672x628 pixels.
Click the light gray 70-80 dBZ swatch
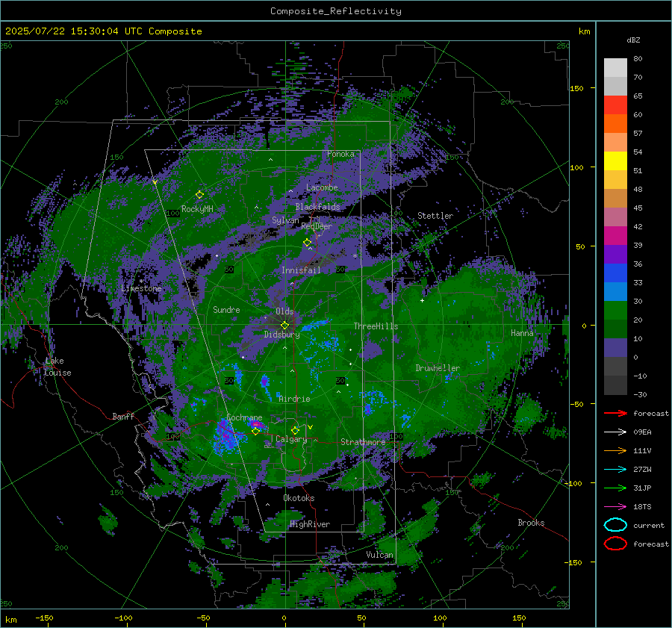[615, 68]
